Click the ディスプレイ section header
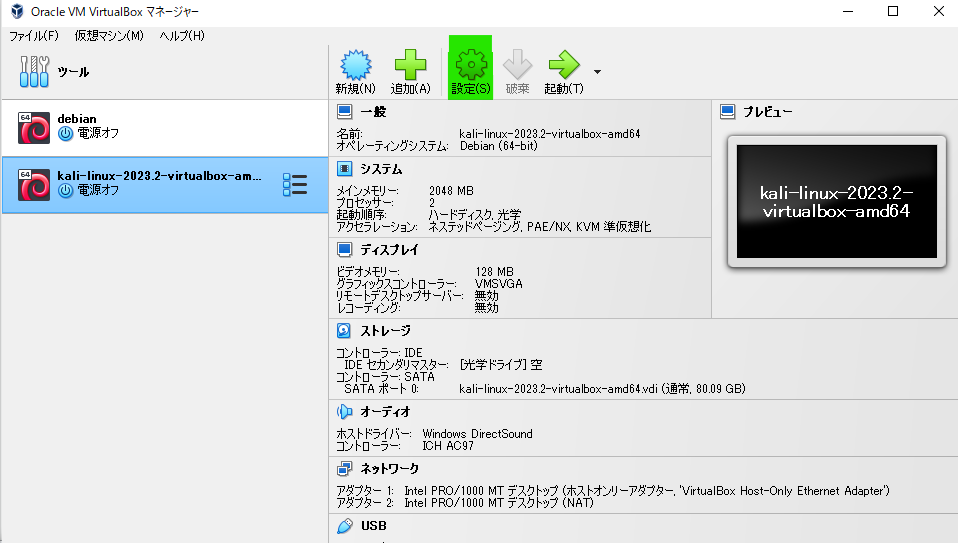 (x=389, y=249)
